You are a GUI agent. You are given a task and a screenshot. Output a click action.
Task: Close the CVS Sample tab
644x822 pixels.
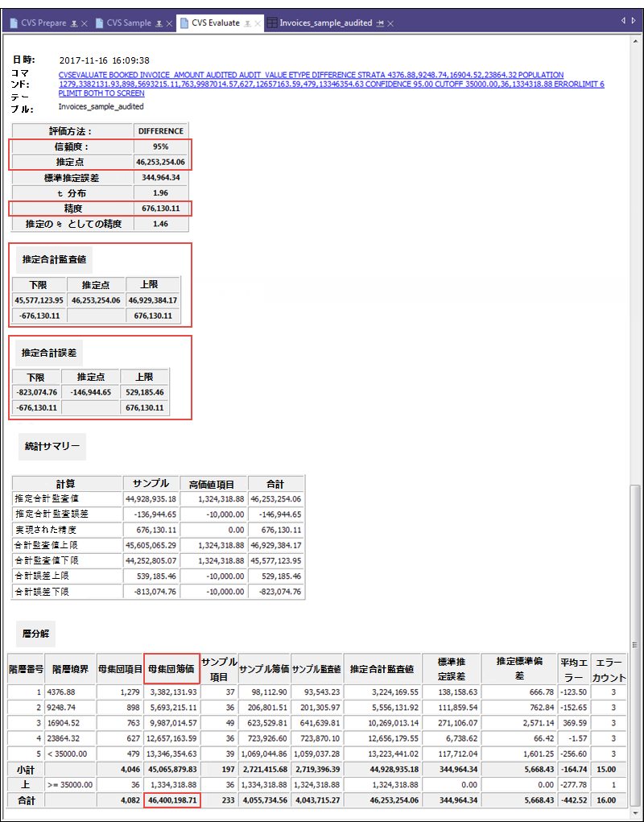click(170, 23)
